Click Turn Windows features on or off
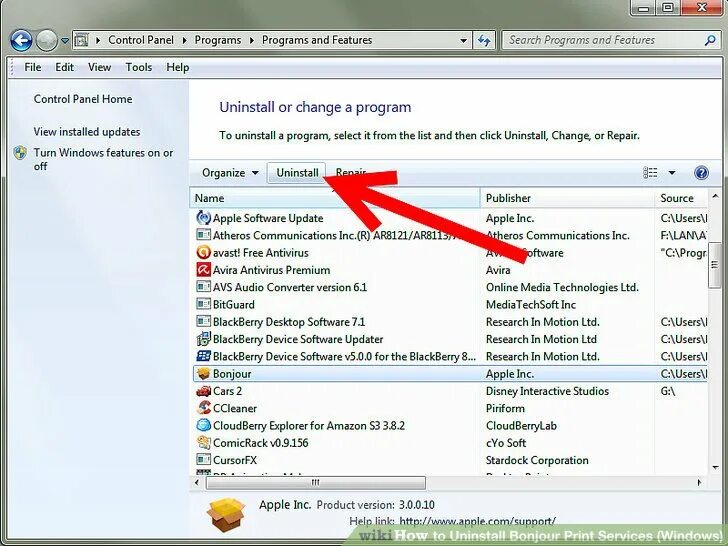The width and height of the screenshot is (728, 546). pyautogui.click(x=103, y=159)
